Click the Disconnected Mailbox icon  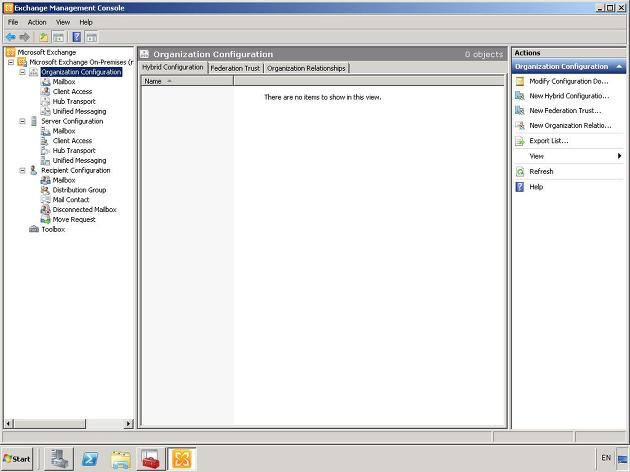[x=45, y=210]
